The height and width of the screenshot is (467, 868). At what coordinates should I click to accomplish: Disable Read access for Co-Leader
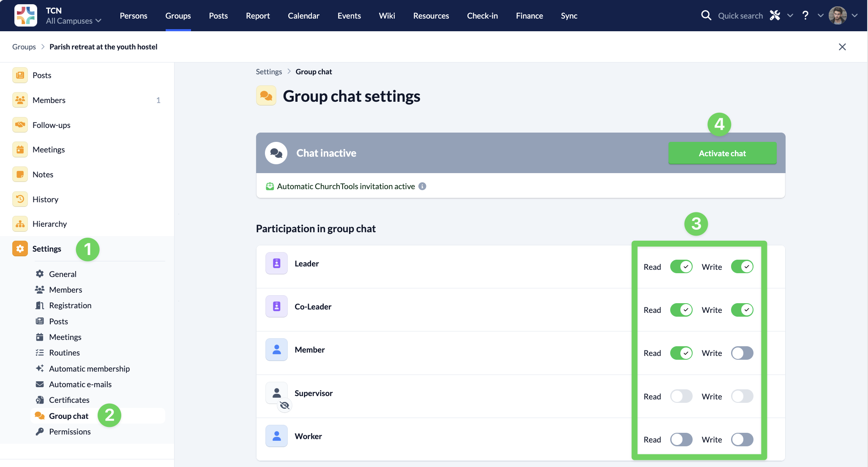pyautogui.click(x=681, y=310)
